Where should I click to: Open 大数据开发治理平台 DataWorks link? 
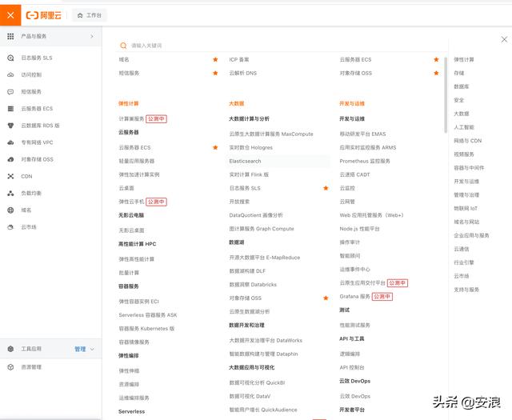tap(266, 340)
